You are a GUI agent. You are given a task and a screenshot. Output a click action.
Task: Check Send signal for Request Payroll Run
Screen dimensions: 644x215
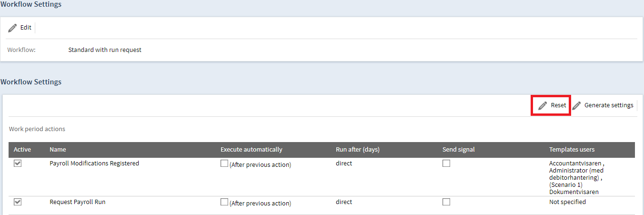tap(446, 202)
